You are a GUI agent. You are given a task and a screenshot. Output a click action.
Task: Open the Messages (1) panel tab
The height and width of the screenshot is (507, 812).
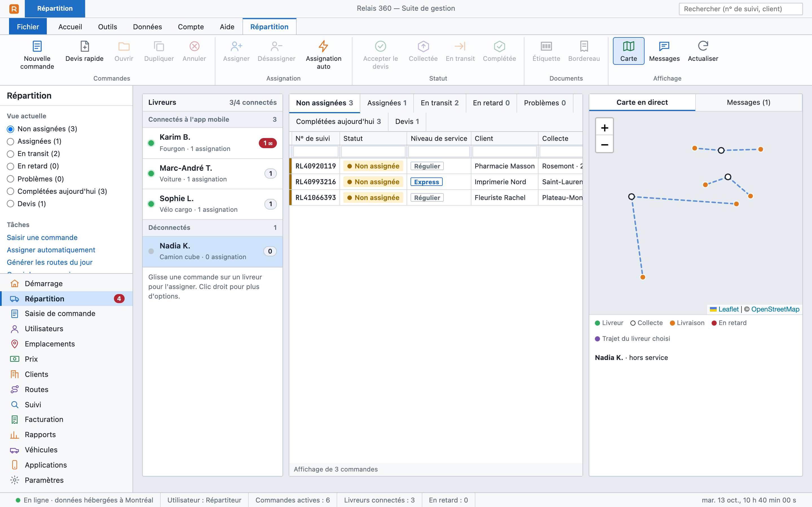[748, 102]
